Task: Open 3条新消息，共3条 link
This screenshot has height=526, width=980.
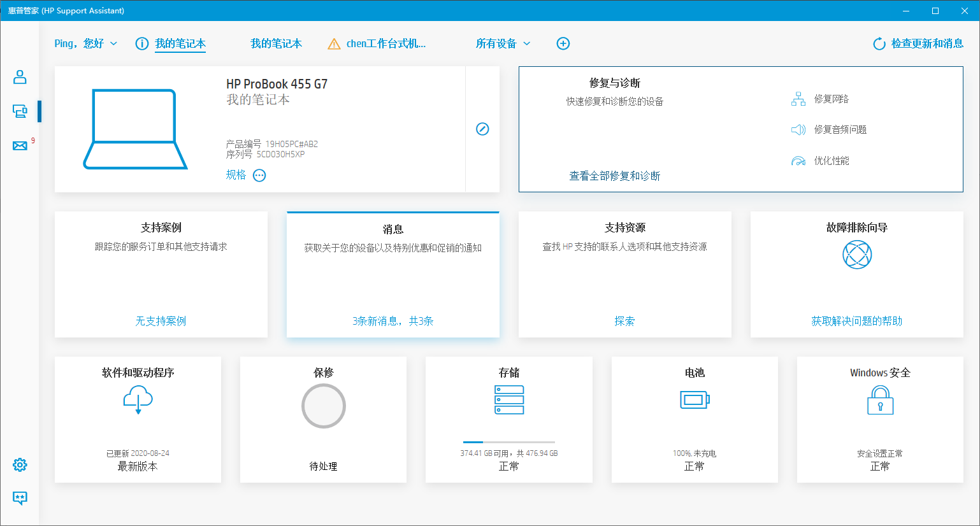Action: 393,321
